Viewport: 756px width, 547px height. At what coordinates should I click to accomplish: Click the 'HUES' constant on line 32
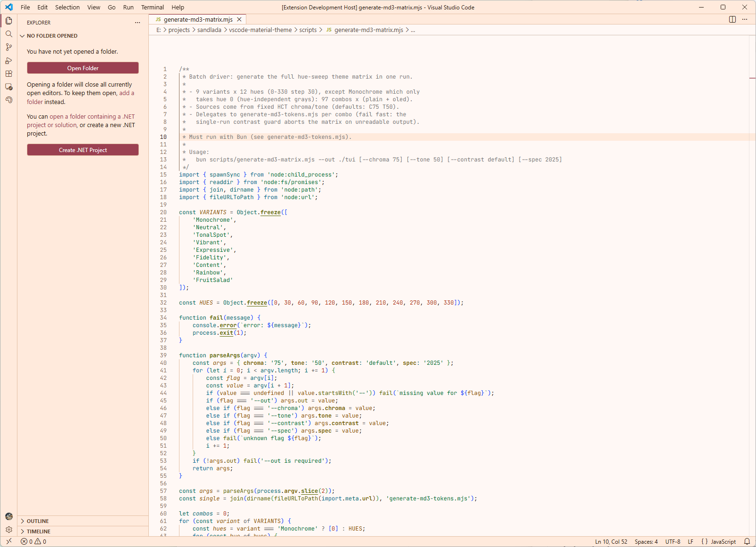point(206,303)
